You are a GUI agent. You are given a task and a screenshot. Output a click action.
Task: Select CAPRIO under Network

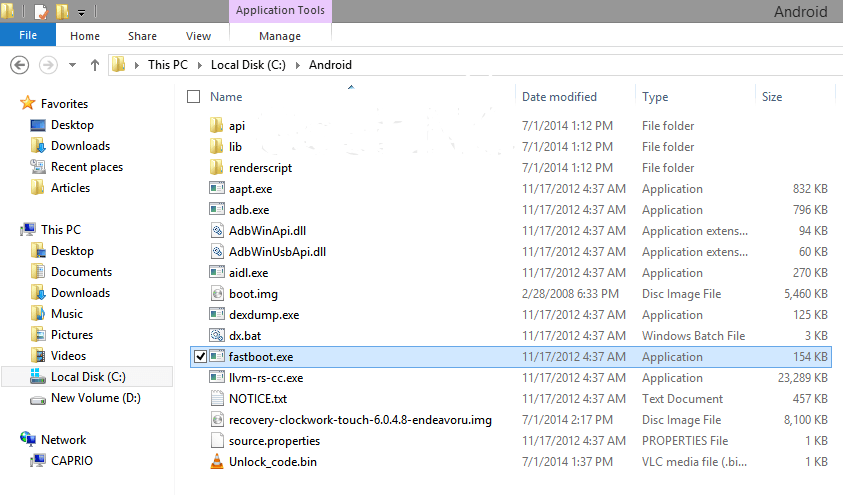point(72,461)
